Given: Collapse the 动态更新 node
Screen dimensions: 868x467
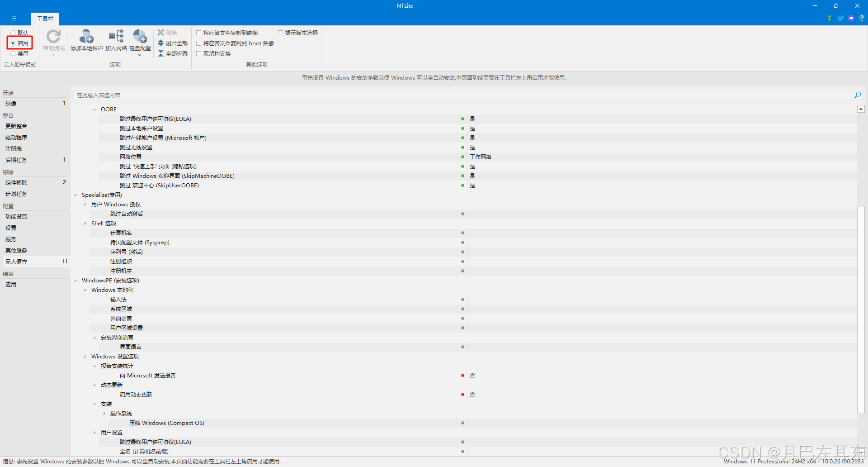Looking at the screenshot, I should coord(94,385).
